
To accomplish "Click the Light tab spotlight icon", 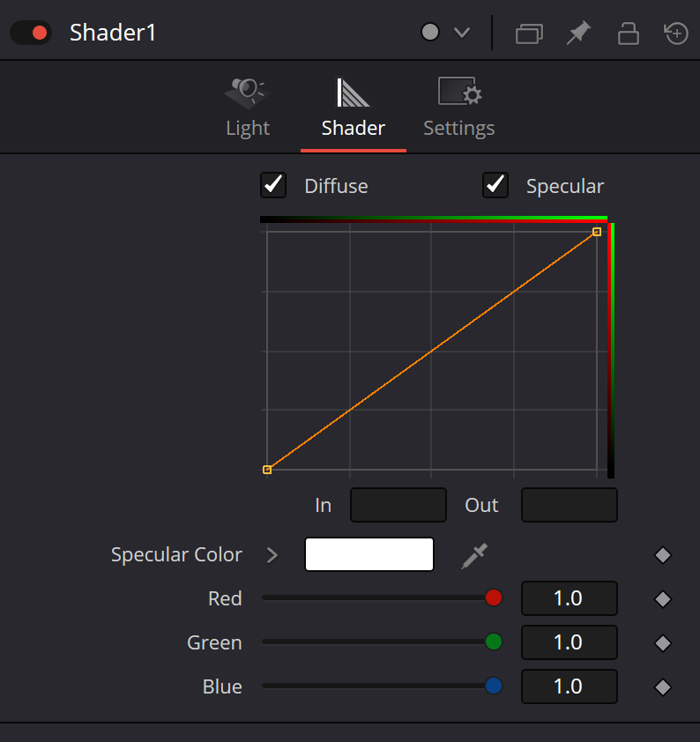I will coord(247,93).
